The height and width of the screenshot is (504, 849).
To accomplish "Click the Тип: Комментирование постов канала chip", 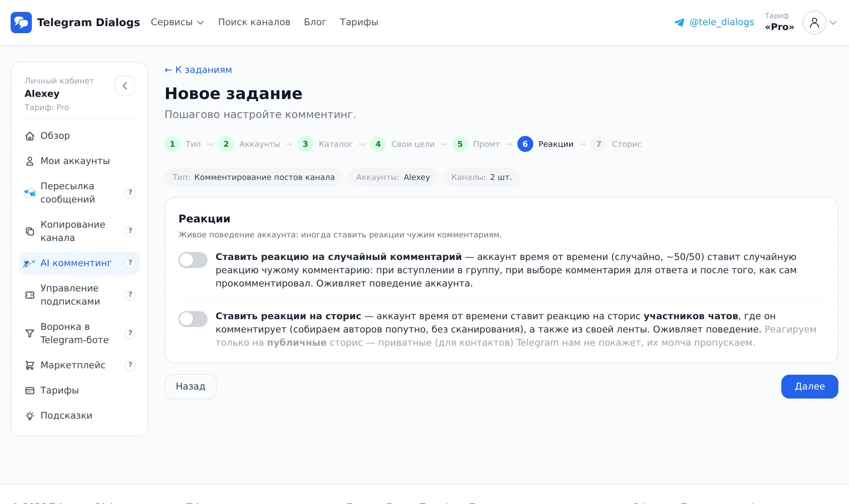I will click(253, 177).
